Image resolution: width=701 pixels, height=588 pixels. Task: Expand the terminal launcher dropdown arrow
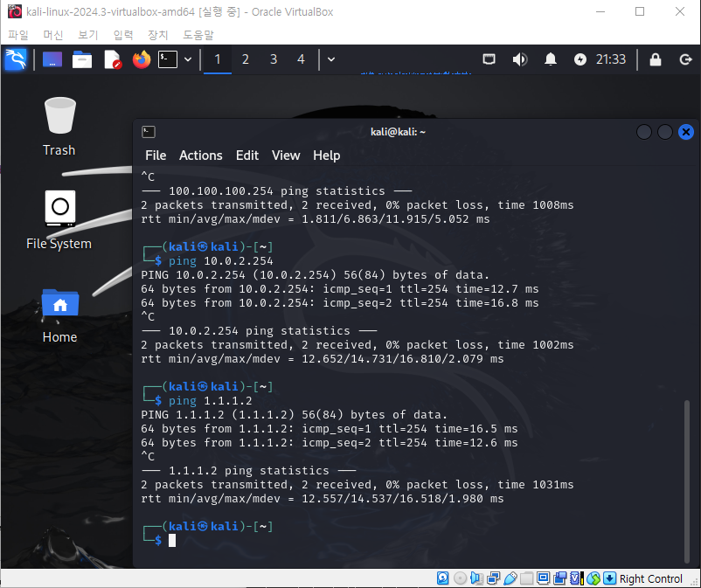point(188,59)
